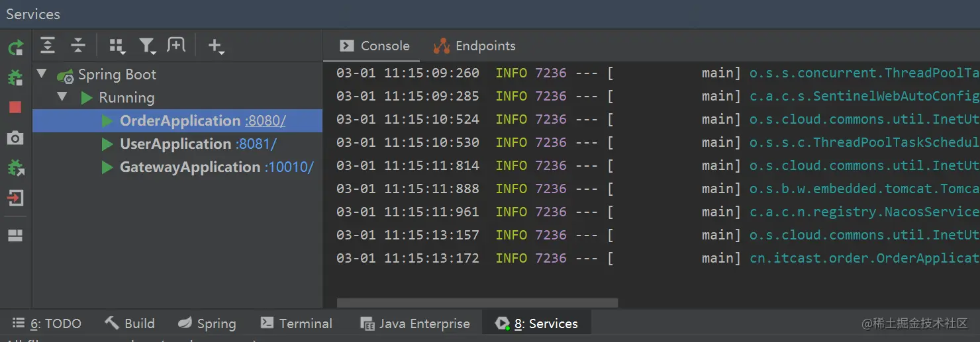Click the layout panel icon in sidebar
The image size is (980, 342).
15,235
